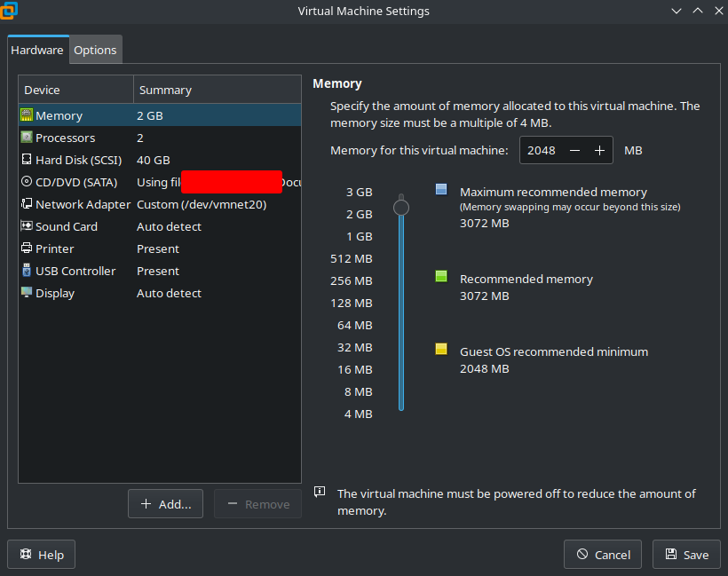728x576 pixels.
Task: Select the Printer icon
Action: pos(27,249)
